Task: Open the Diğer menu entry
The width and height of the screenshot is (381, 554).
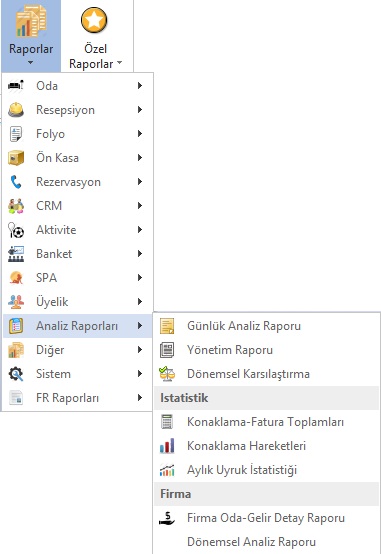Action: 78,350
